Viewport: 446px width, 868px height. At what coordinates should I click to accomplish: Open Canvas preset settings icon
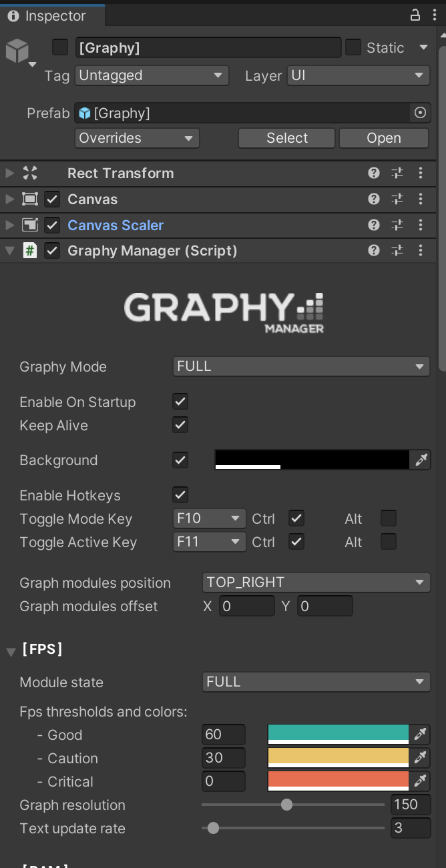click(x=397, y=199)
